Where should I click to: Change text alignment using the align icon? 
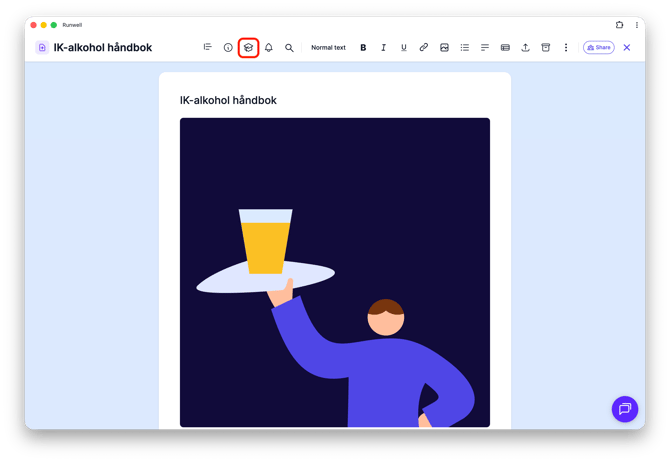pos(485,47)
